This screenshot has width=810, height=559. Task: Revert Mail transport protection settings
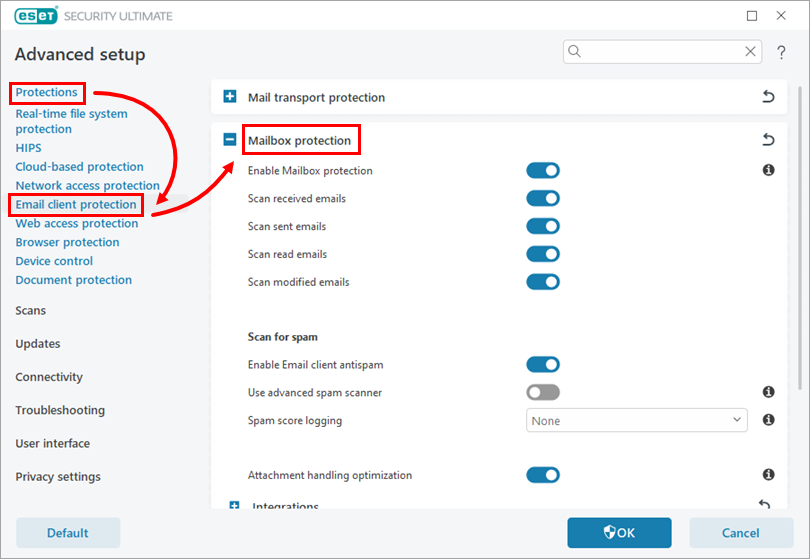768,97
